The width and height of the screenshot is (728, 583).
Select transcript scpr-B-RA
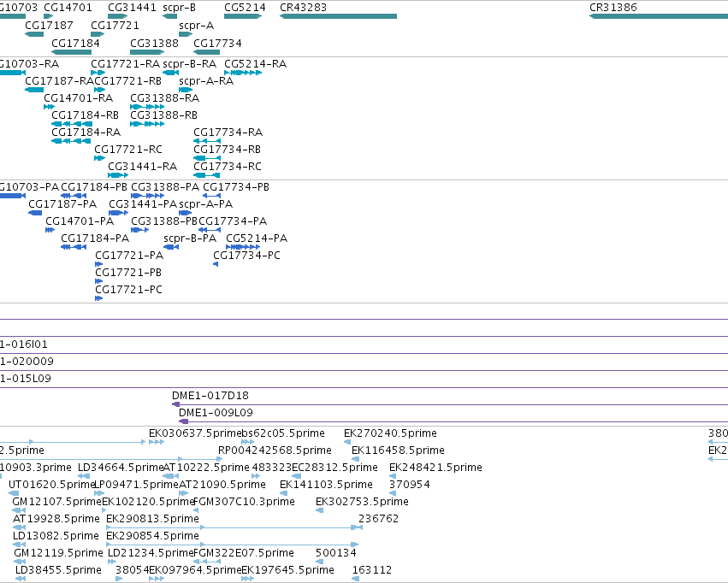click(x=189, y=63)
